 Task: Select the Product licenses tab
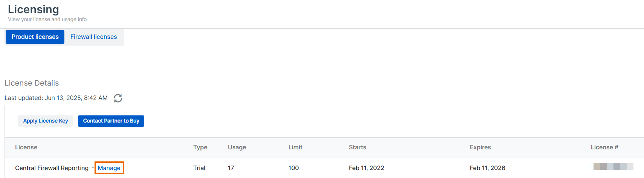(x=35, y=37)
